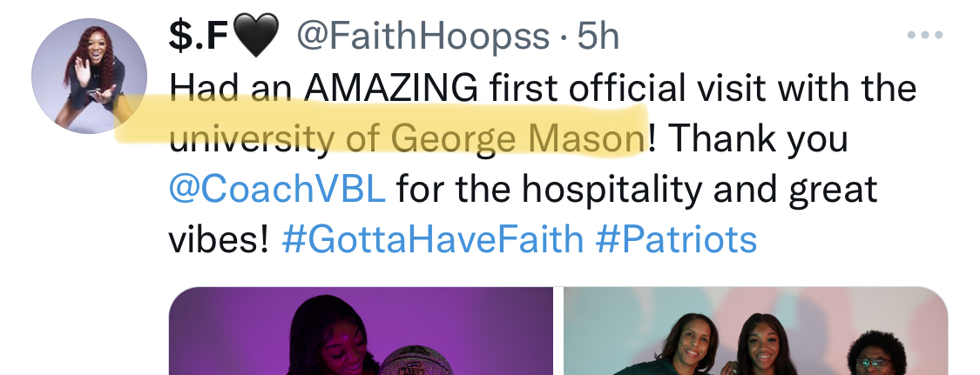980x375 pixels.
Task: Open the right group photo thumbnail
Action: [754, 331]
